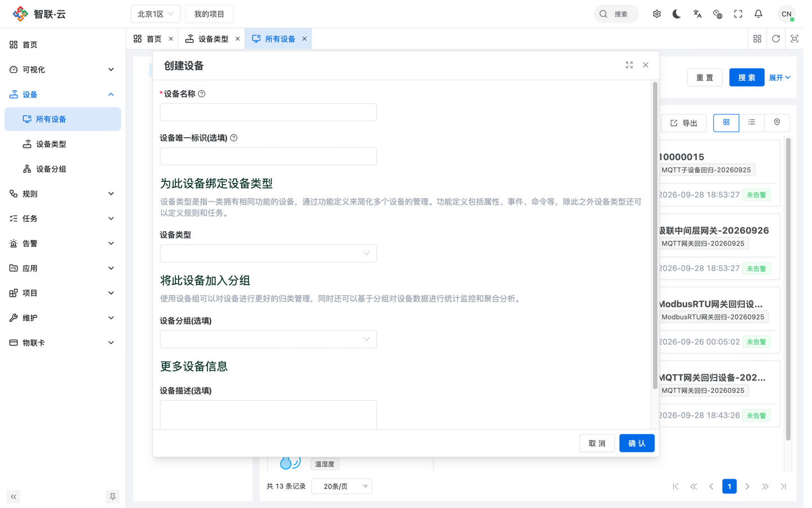Click the 我的项目 button
The image size is (812, 508).
click(x=209, y=14)
